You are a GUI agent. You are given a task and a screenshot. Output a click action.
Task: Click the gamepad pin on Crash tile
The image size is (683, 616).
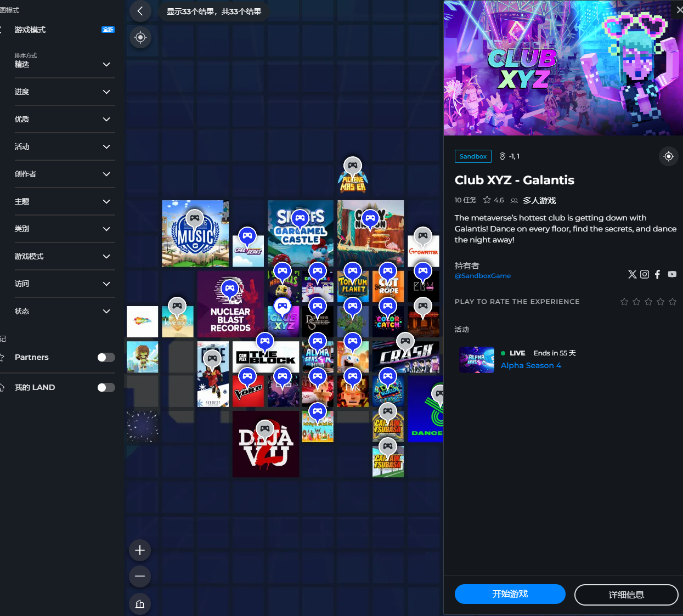(405, 342)
